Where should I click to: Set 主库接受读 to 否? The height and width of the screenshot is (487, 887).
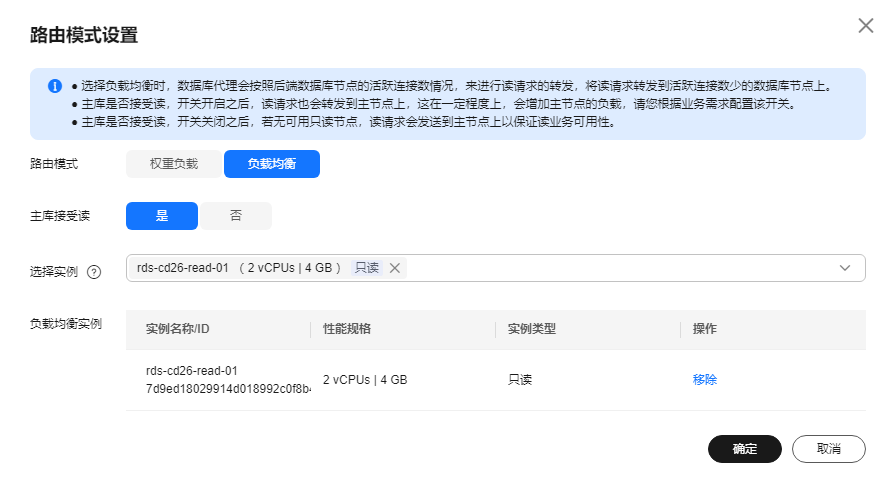coord(236,216)
